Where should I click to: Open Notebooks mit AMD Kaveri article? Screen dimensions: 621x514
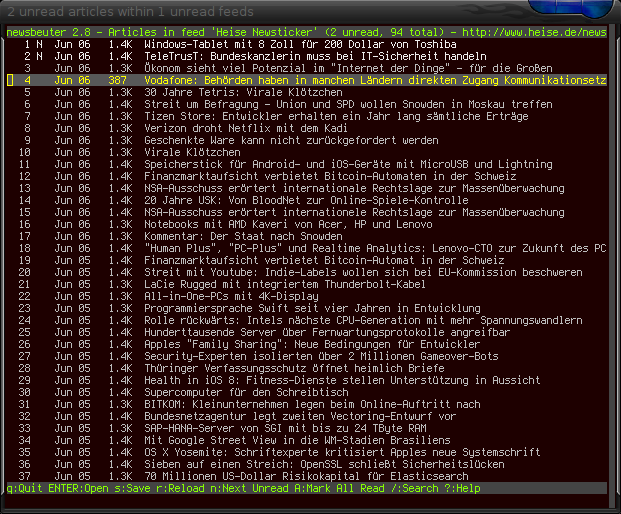[x=307, y=224]
